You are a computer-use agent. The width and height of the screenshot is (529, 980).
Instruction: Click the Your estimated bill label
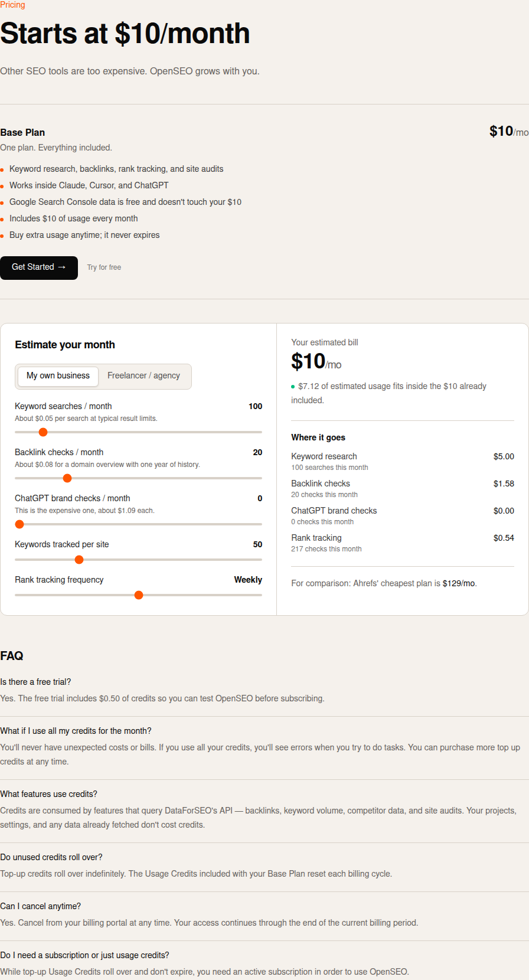(x=325, y=342)
